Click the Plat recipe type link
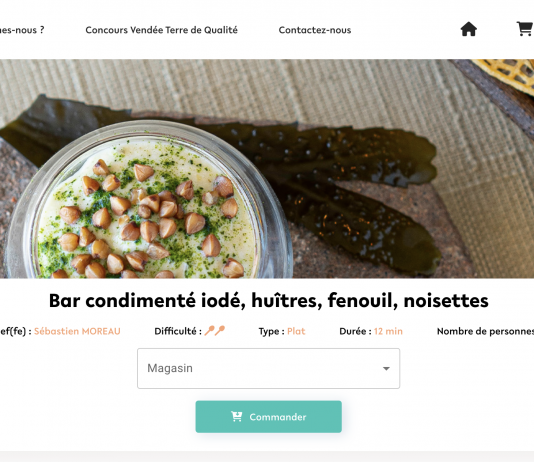The width and height of the screenshot is (534, 462). pyautogui.click(x=296, y=331)
